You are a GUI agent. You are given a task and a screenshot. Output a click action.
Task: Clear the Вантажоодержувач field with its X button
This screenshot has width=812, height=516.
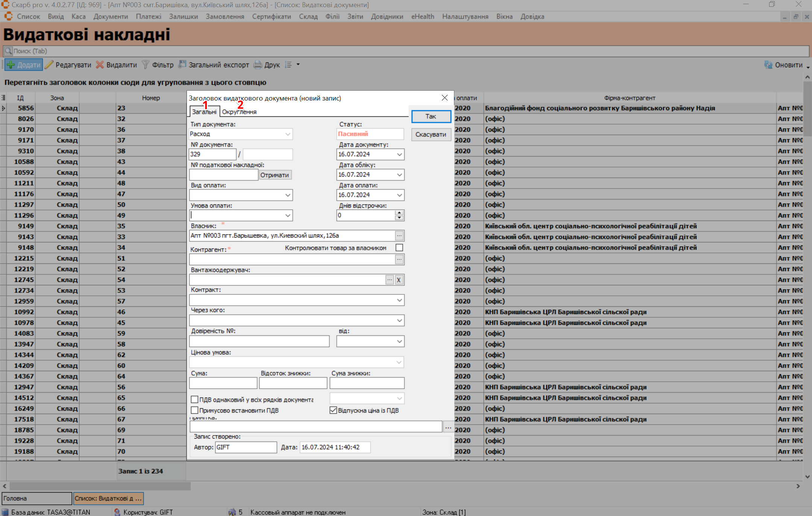[x=399, y=280]
